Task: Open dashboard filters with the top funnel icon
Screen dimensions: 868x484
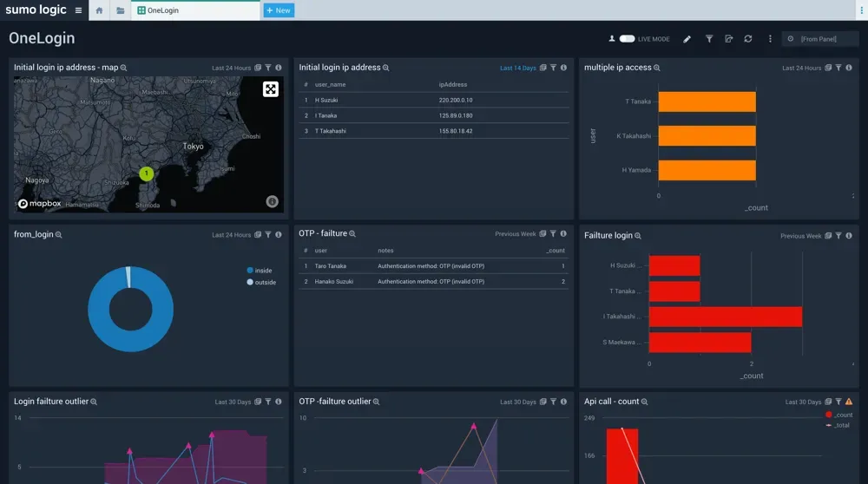Action: 708,39
